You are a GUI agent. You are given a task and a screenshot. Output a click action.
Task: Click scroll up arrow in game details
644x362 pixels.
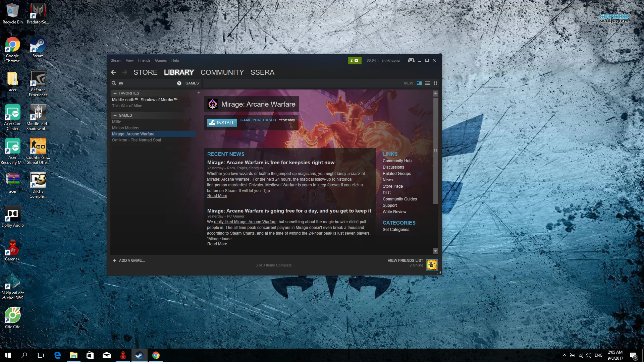click(x=435, y=93)
